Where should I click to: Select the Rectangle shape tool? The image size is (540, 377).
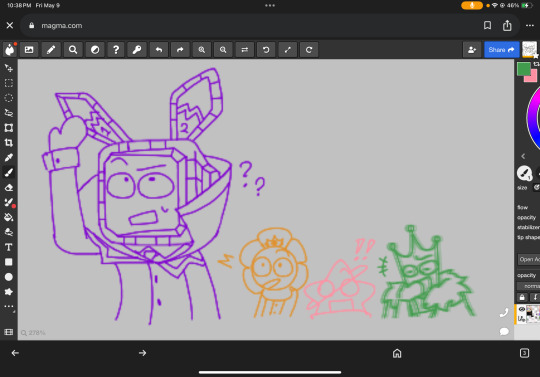9,262
